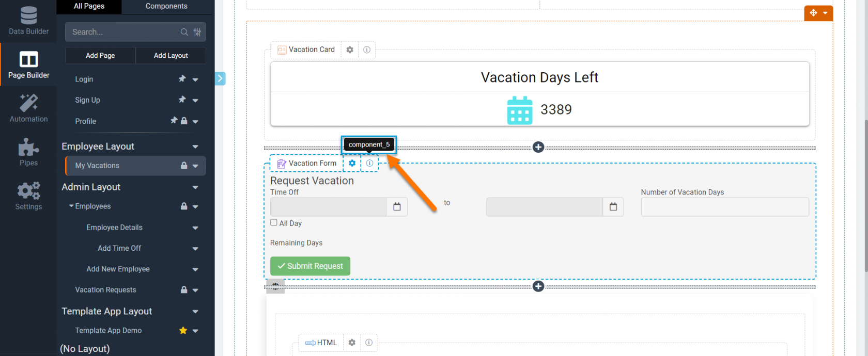Open the Data Builder section

(28, 20)
